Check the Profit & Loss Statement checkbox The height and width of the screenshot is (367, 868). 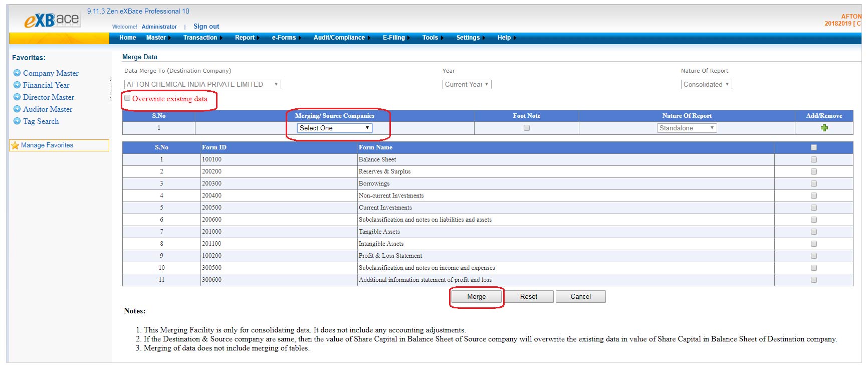pos(813,256)
